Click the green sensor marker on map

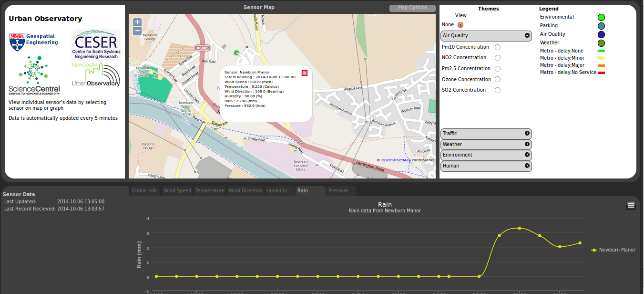[x=236, y=52]
